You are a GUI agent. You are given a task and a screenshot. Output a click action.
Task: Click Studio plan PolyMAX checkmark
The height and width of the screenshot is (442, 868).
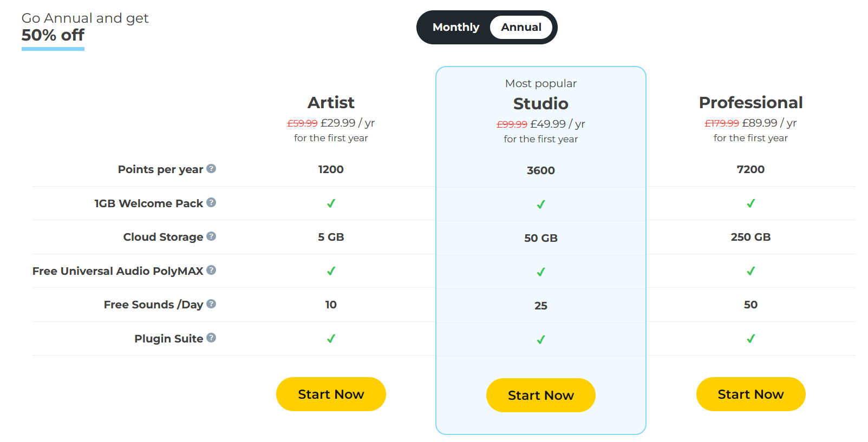point(540,272)
